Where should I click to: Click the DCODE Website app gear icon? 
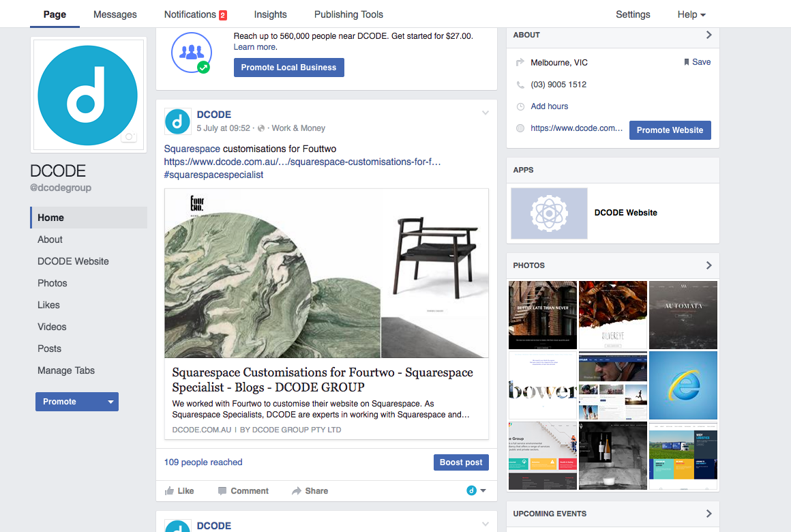549,213
